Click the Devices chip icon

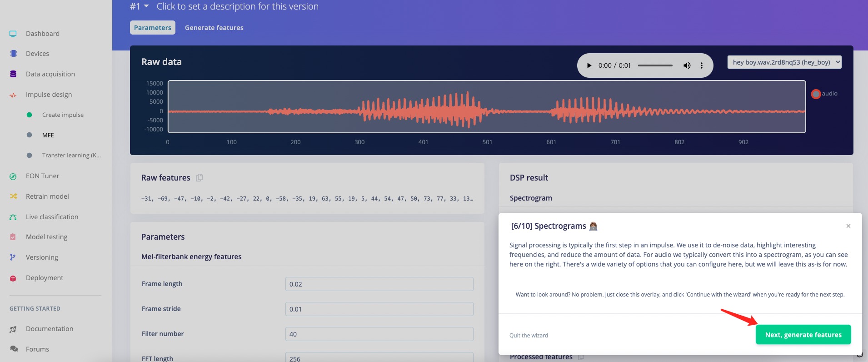[x=13, y=54]
